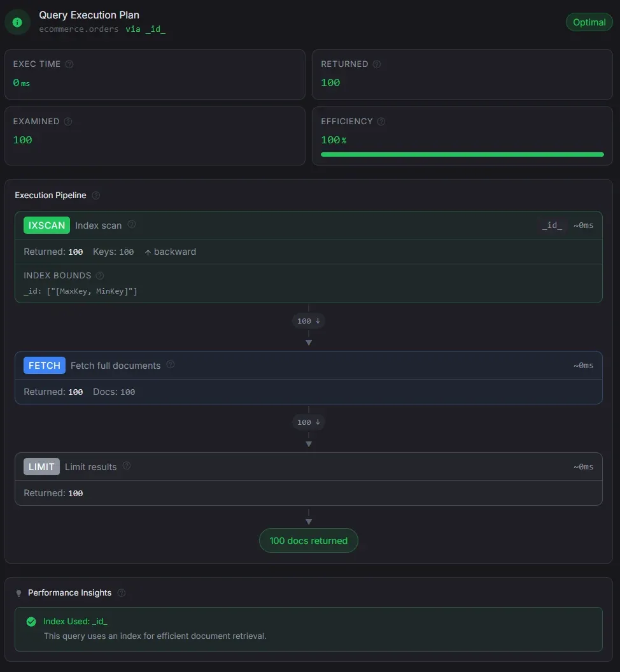This screenshot has height=672, width=620.
Task: Click the help icon next to Limit results
Action: [127, 466]
